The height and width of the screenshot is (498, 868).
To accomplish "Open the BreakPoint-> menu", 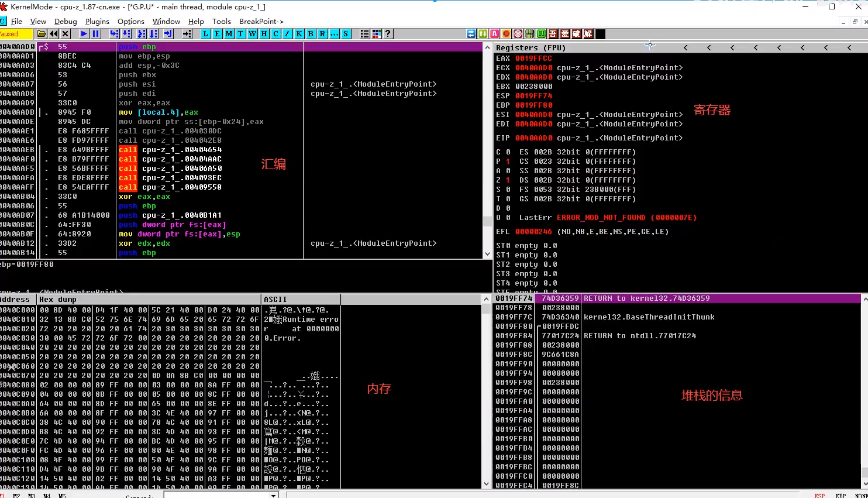I will [261, 22].
